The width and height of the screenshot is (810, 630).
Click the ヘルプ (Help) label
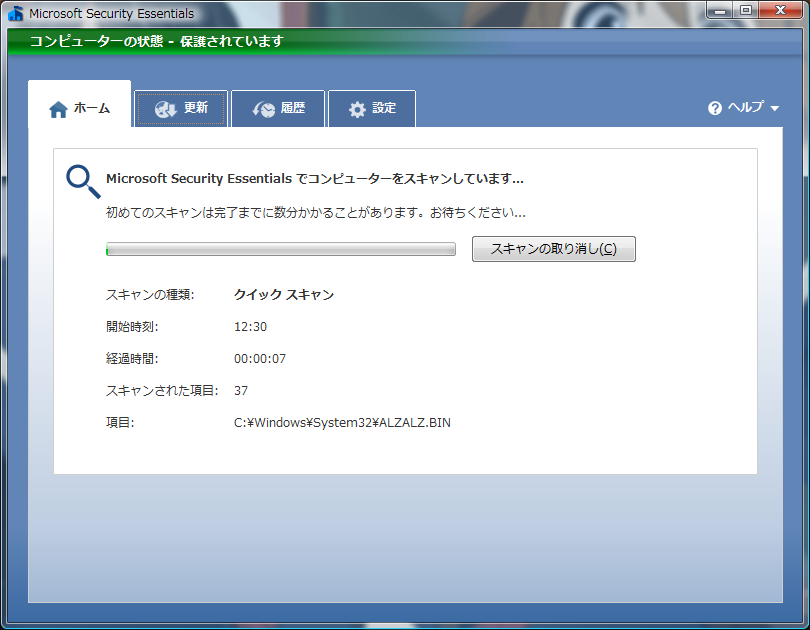coord(746,107)
